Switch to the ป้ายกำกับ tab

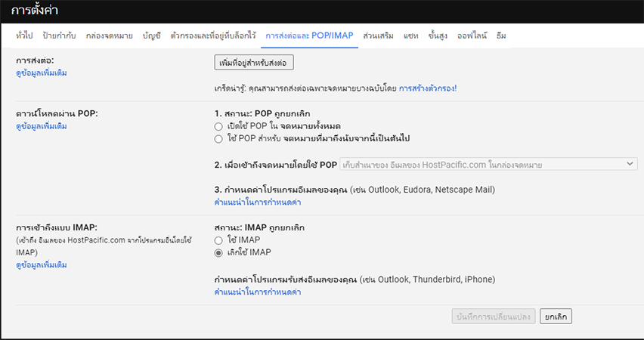[x=59, y=36]
